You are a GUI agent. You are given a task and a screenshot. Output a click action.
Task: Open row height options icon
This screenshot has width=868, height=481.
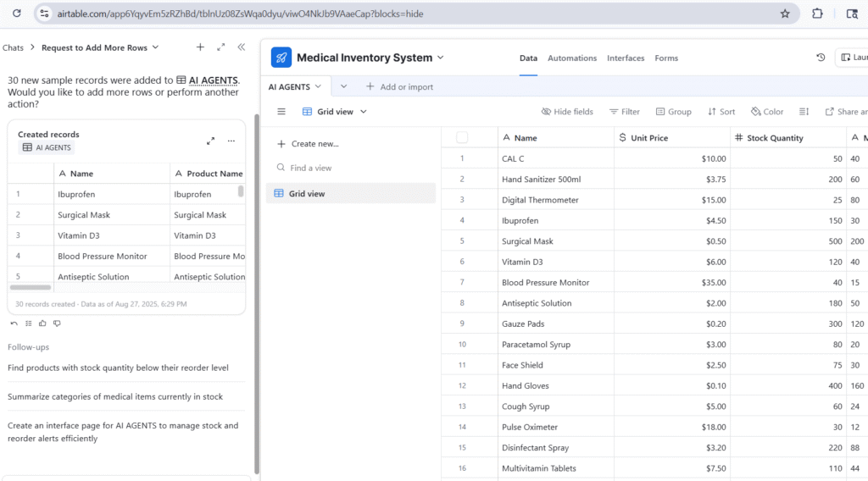[804, 112]
